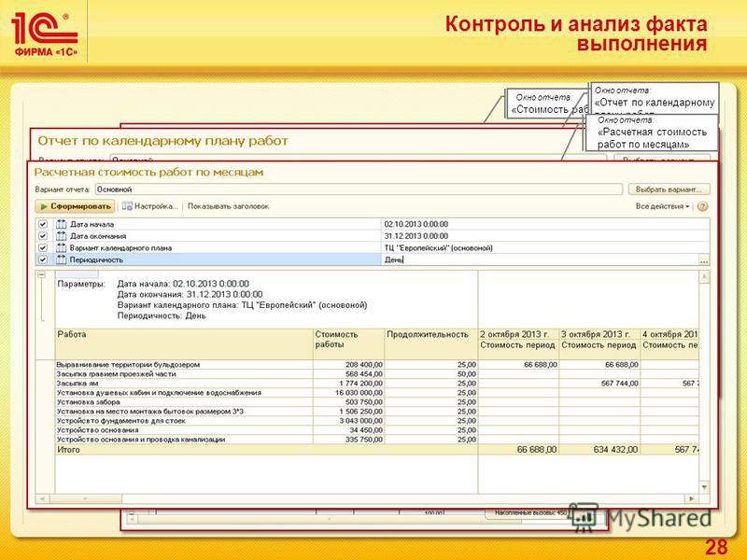Toggle Показывать заголовок in the toolbar
Screen dimensions: 747x560
[x=228, y=206]
